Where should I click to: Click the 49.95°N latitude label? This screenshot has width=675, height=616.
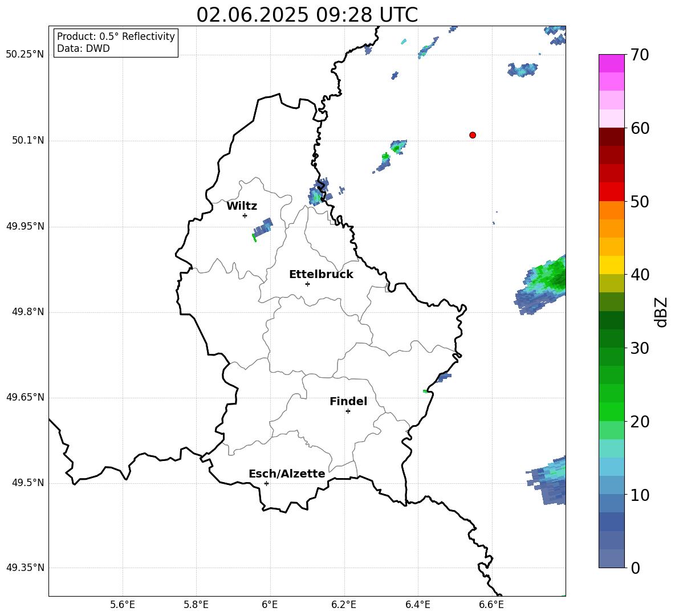(x=25, y=226)
